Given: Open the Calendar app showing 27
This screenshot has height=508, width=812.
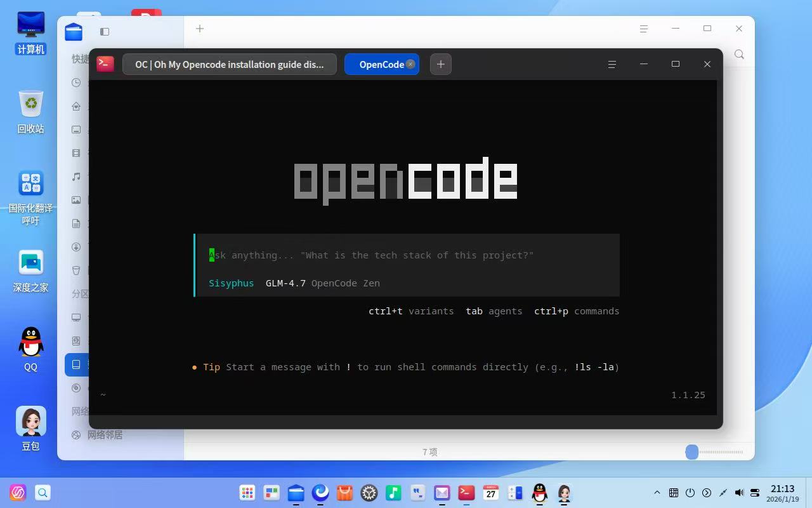Looking at the screenshot, I should click(x=490, y=493).
